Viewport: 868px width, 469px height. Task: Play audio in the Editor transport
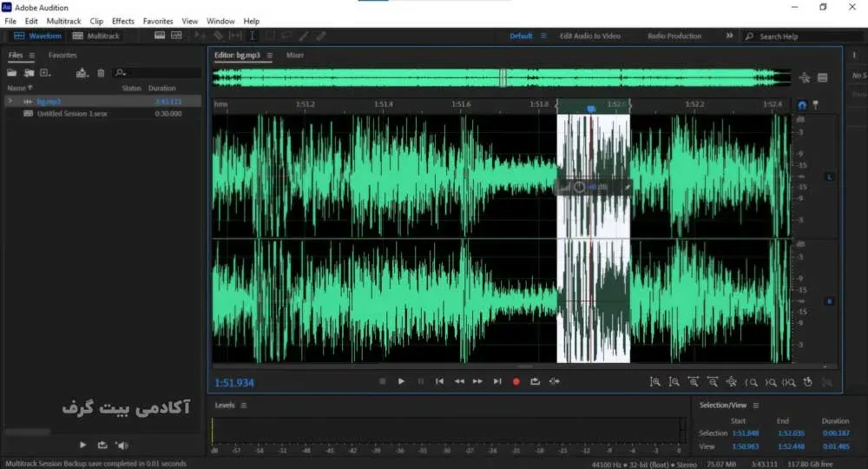pos(401,381)
